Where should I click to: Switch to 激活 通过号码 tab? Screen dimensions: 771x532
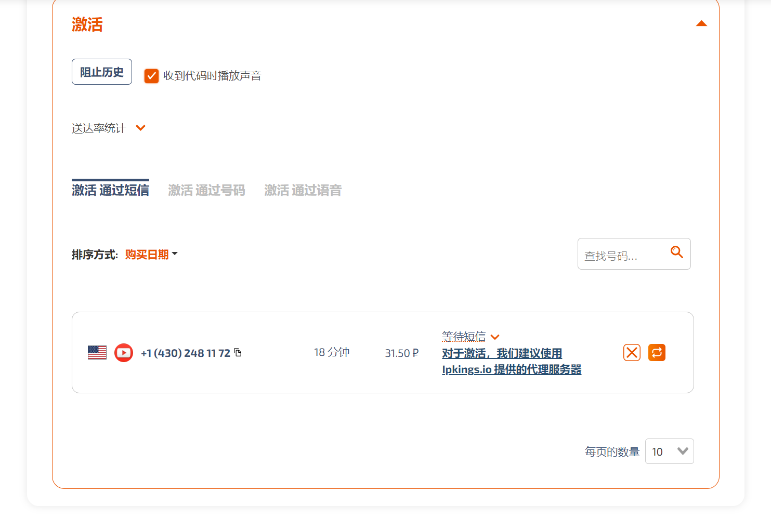[x=206, y=190]
